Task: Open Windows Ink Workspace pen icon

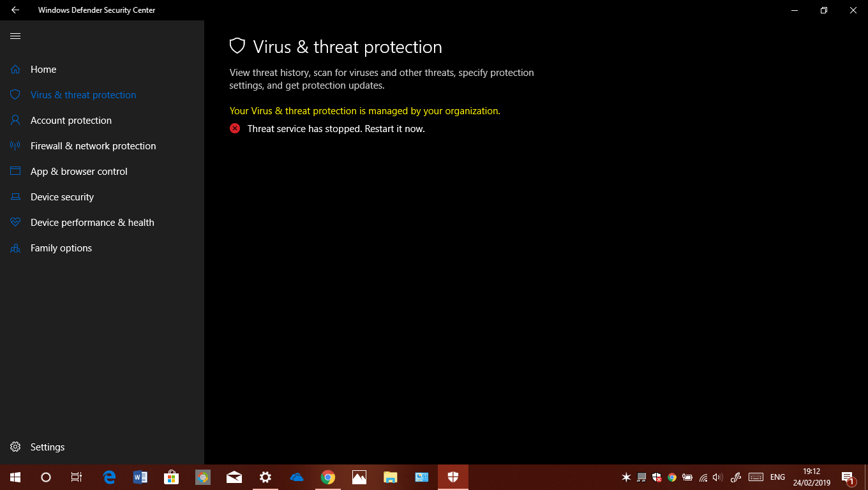Action: [x=735, y=477]
